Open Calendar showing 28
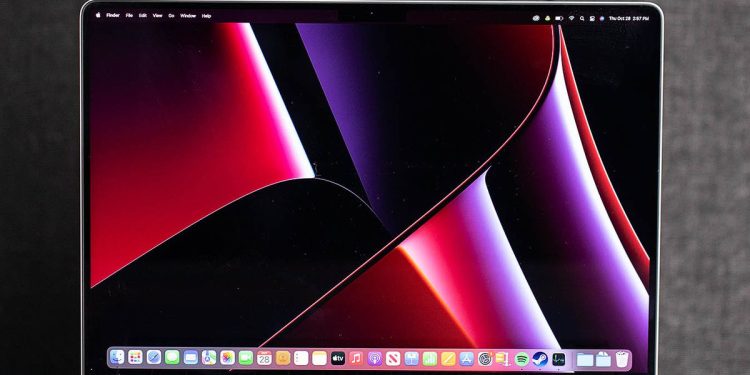 coord(264,357)
